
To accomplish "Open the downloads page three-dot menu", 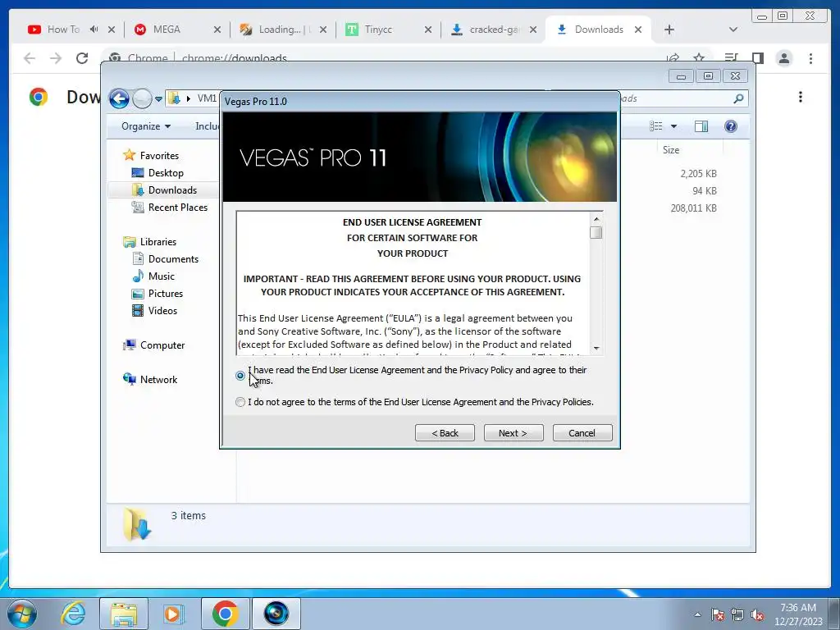I will [x=801, y=97].
